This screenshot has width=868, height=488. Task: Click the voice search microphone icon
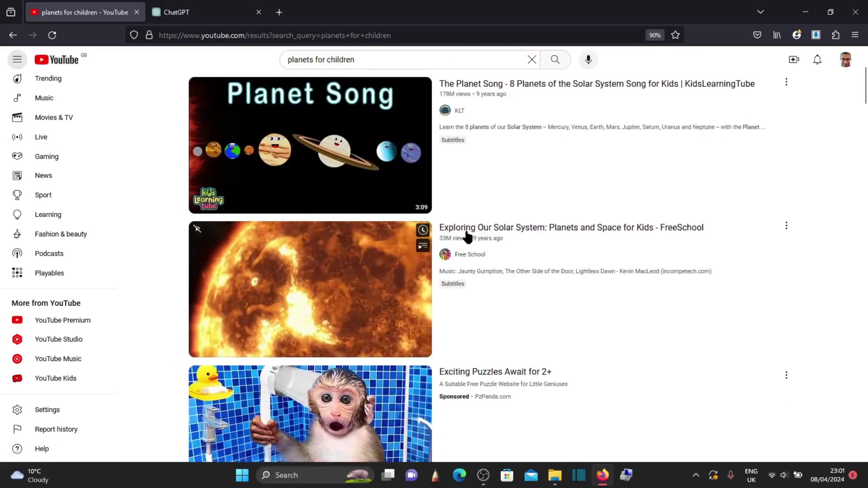tap(588, 60)
